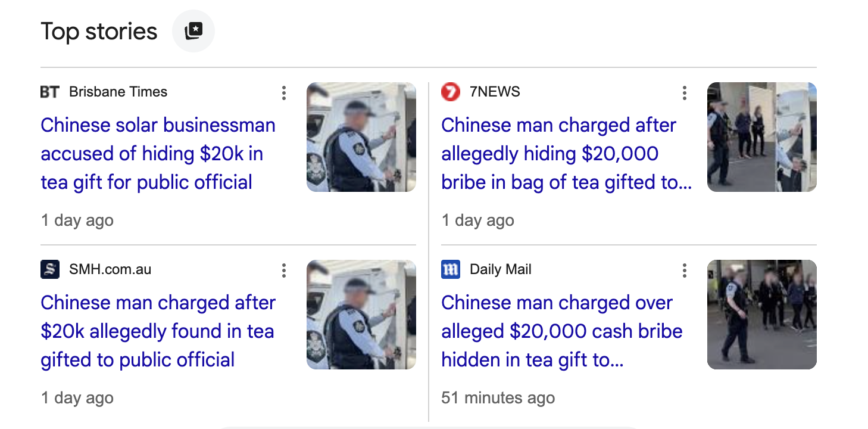This screenshot has width=868, height=429.
Task: Click the Top stories heading
Action: tap(99, 32)
